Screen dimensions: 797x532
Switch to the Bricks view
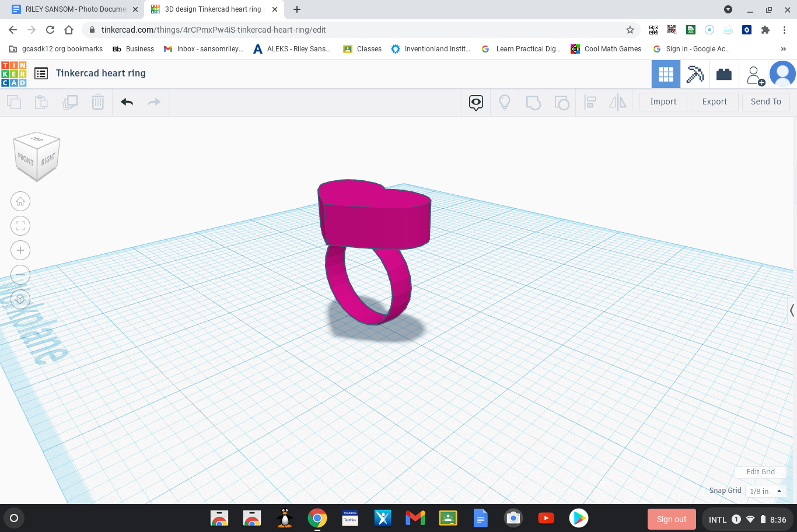pos(724,73)
